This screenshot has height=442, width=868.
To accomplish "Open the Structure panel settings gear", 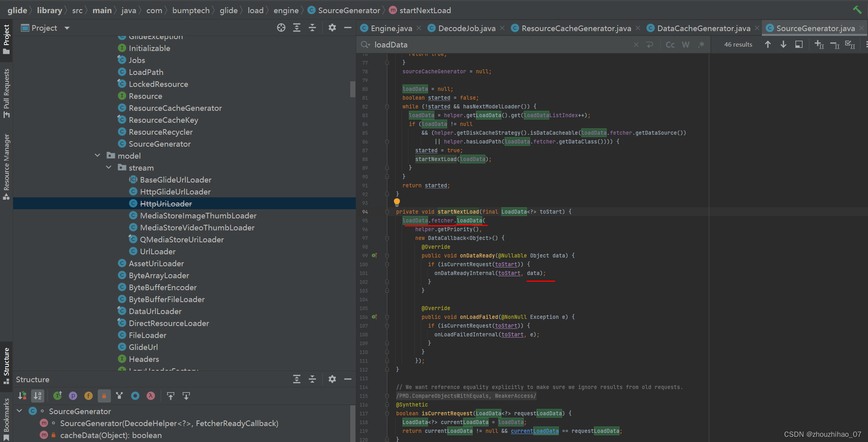I will point(332,379).
